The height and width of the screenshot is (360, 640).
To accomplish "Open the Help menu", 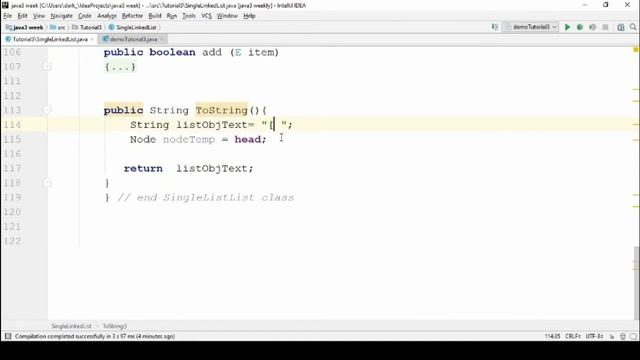I will click(x=249, y=16).
